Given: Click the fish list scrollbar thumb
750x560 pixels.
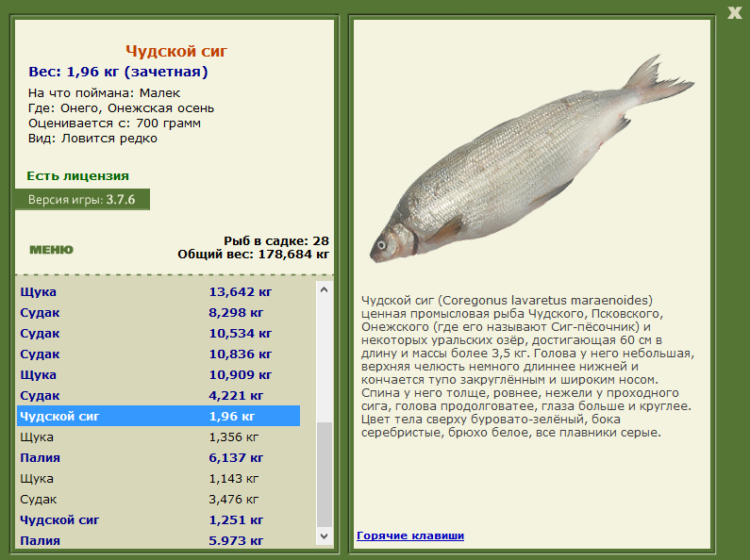Looking at the screenshot, I should (x=325, y=474).
